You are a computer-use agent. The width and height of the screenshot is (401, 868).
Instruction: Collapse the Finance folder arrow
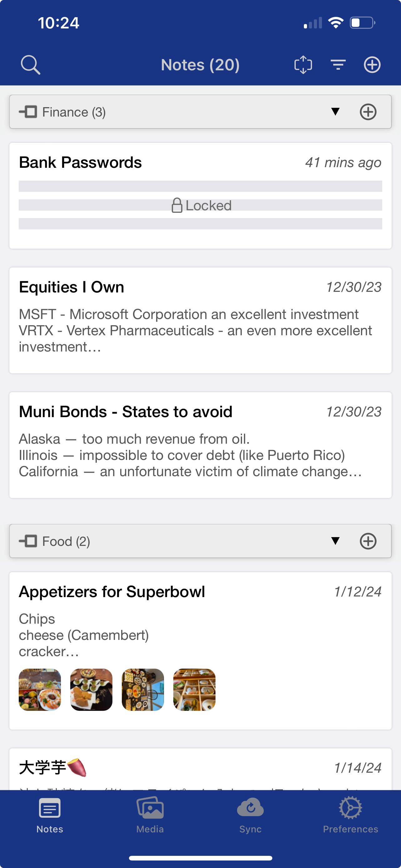pyautogui.click(x=335, y=112)
